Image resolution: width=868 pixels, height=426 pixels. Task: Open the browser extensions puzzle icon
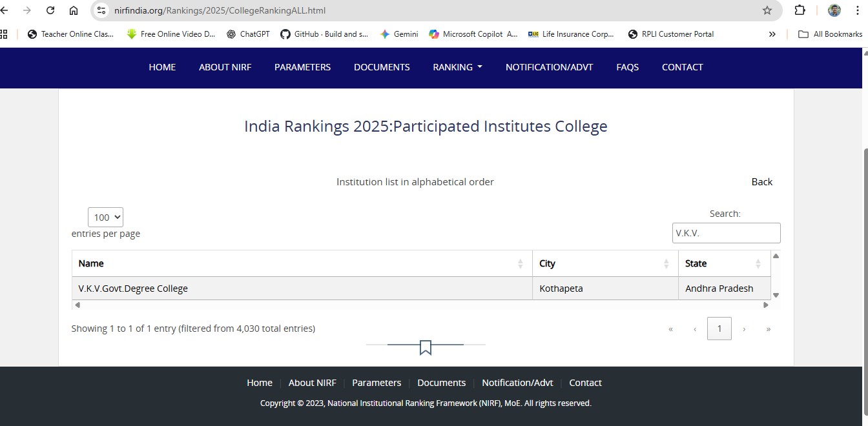pos(800,10)
